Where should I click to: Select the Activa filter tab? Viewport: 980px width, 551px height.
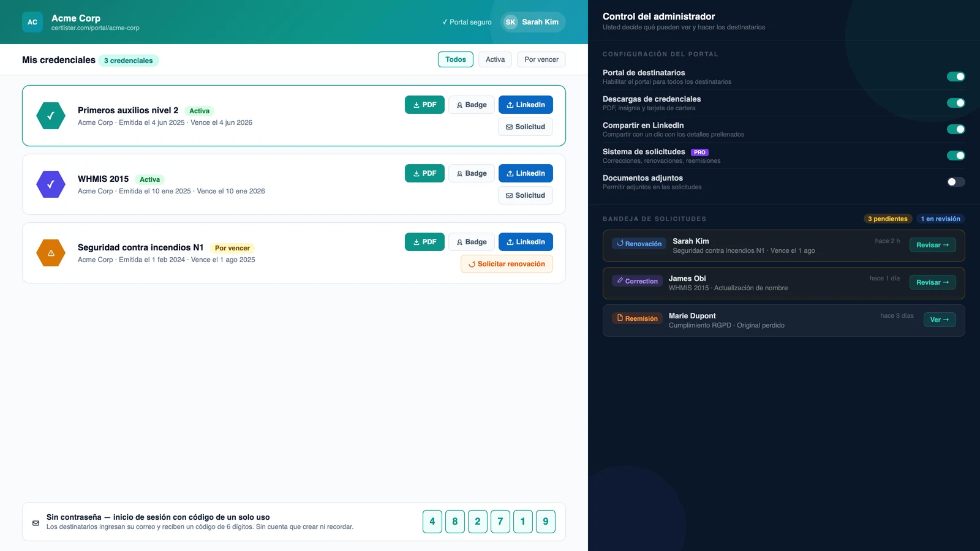pyautogui.click(x=495, y=59)
